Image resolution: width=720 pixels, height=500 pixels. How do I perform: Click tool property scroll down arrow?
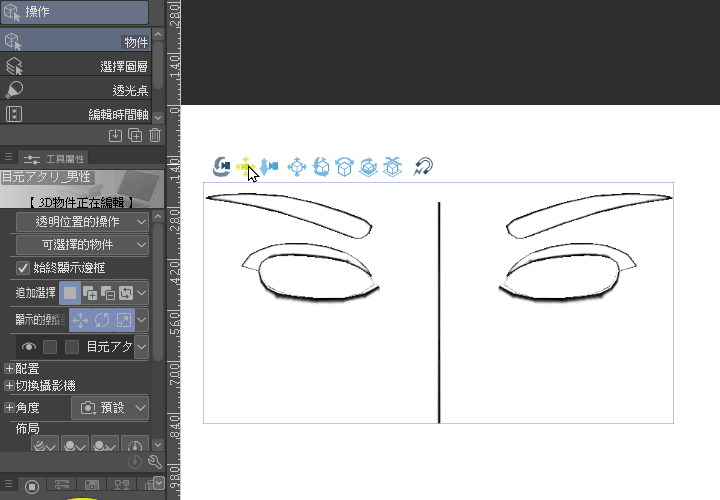point(158,444)
